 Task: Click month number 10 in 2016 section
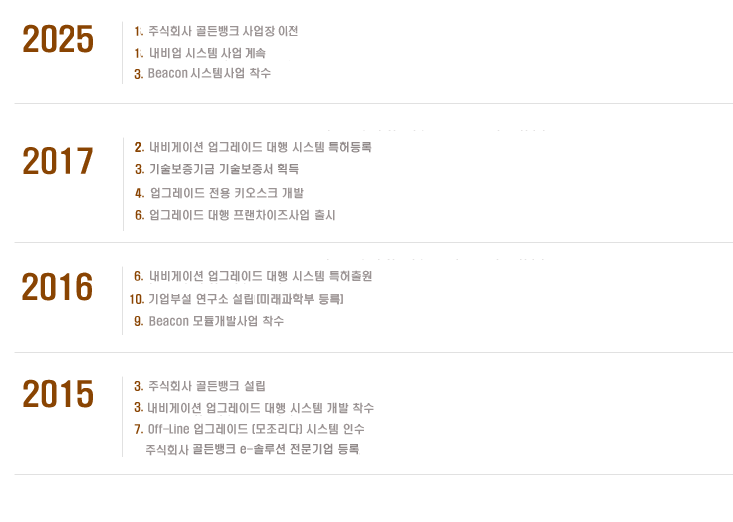point(137,299)
